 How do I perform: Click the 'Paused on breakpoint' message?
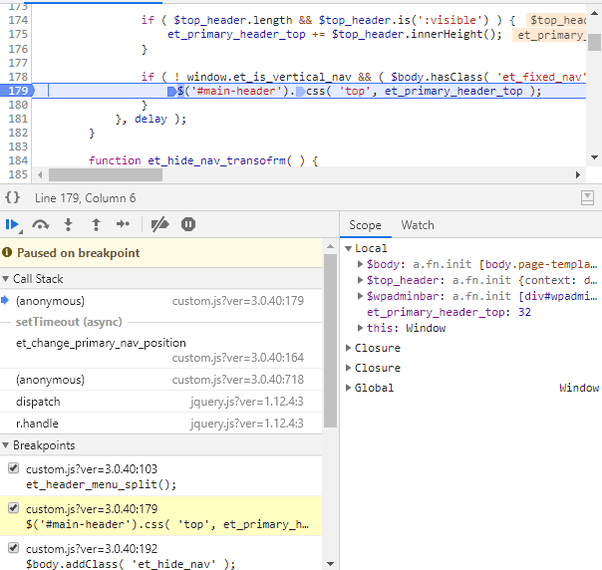(78, 253)
